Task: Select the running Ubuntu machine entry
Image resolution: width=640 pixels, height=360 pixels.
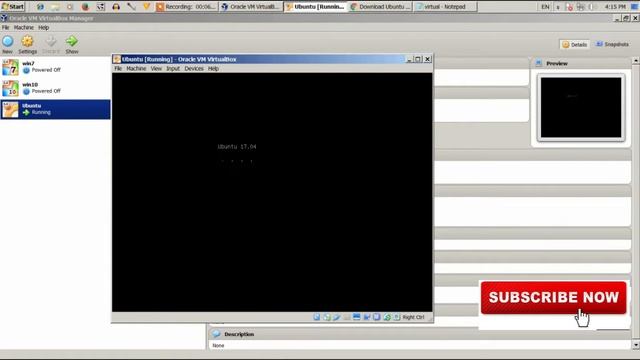Action: pos(55,109)
